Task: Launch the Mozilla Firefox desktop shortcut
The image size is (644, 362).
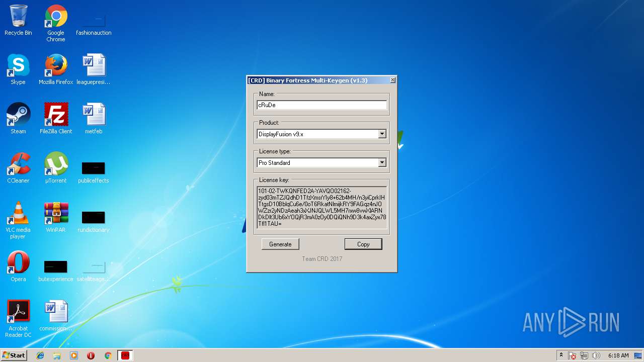Action: tap(56, 70)
